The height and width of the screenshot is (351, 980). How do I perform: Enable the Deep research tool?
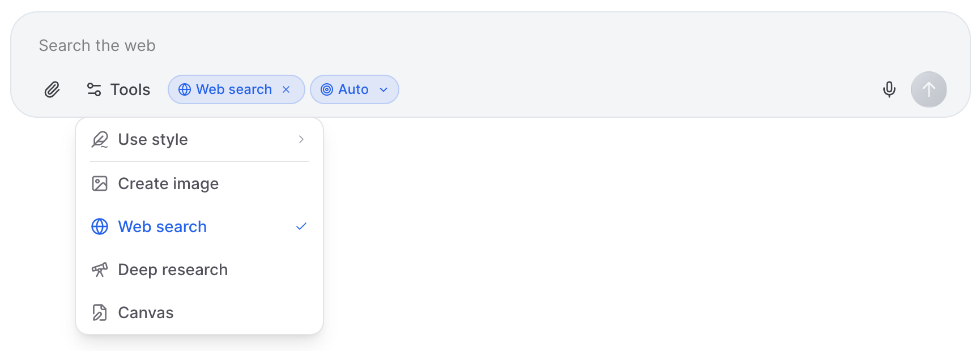point(173,269)
